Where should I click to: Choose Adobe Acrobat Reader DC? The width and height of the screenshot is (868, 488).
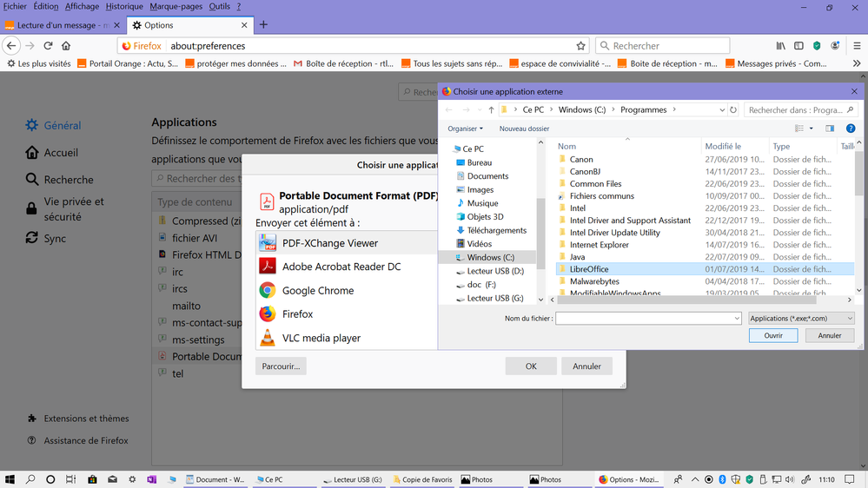(347, 267)
